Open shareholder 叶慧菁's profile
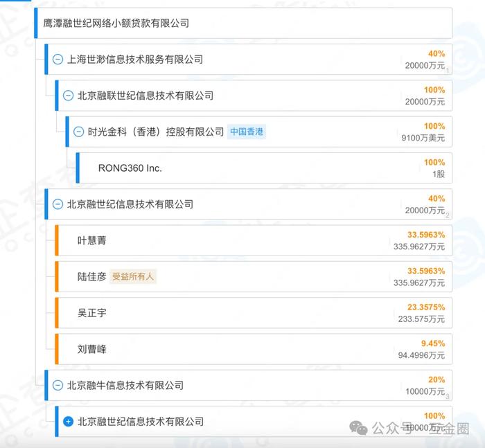This screenshot has width=485, height=448. coord(92,240)
